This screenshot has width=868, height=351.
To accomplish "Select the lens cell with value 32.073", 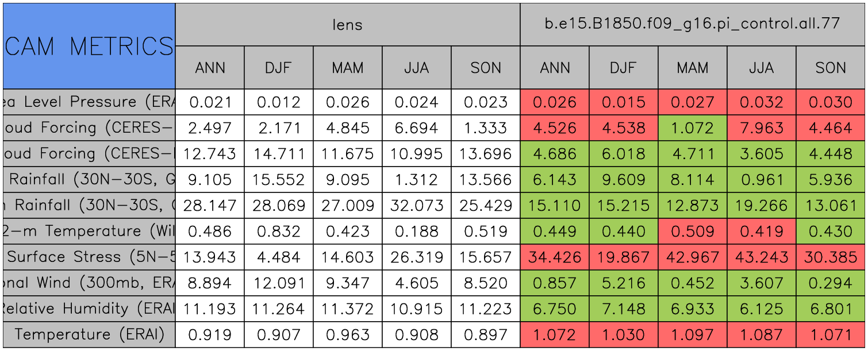I will click(416, 205).
